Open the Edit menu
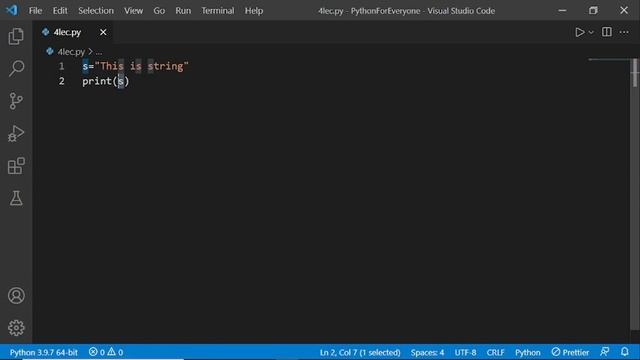The image size is (640, 360). (60, 11)
